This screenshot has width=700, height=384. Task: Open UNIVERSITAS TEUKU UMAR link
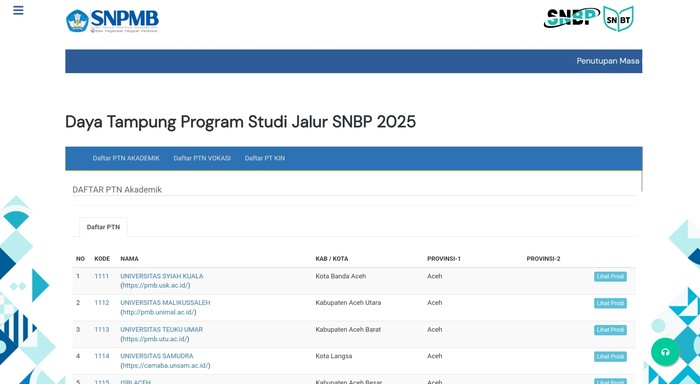point(162,329)
